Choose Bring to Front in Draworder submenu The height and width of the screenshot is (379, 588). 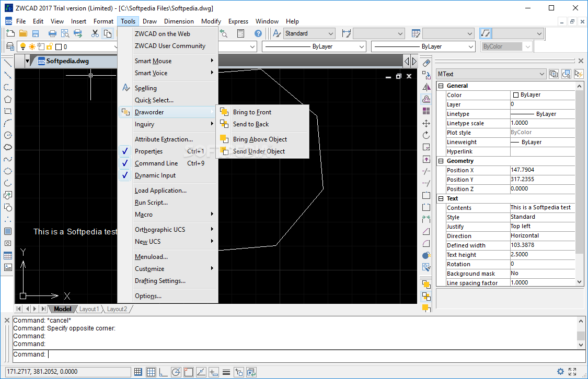262,112
